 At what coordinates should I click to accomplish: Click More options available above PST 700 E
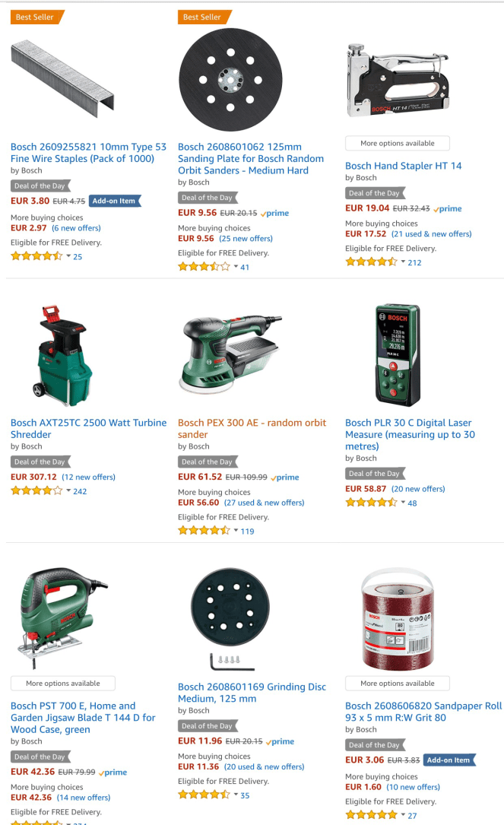62,684
